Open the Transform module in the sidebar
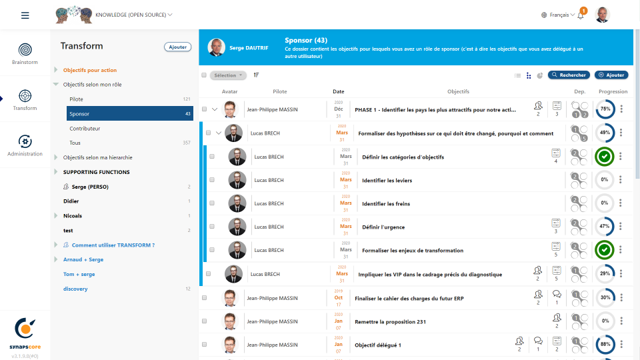 pyautogui.click(x=25, y=100)
